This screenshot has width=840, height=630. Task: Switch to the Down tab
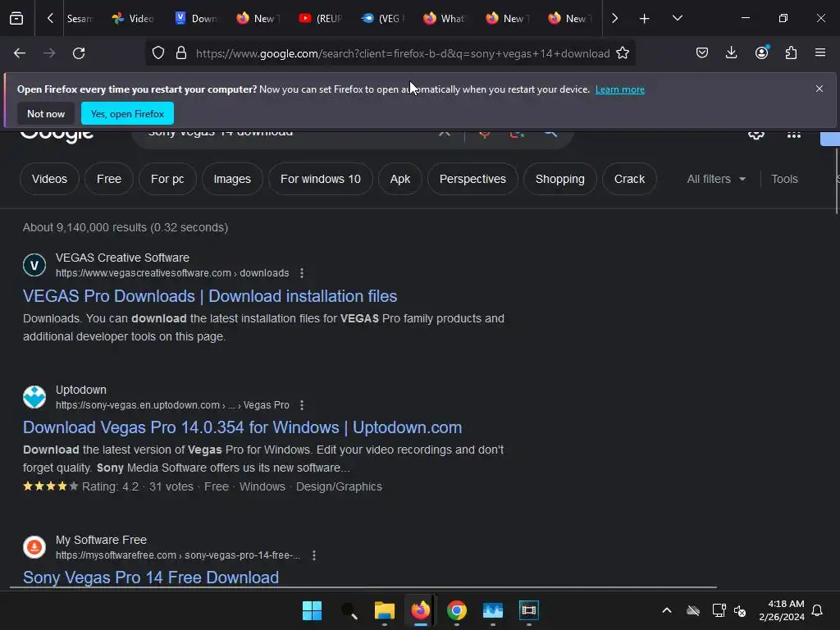[195, 19]
